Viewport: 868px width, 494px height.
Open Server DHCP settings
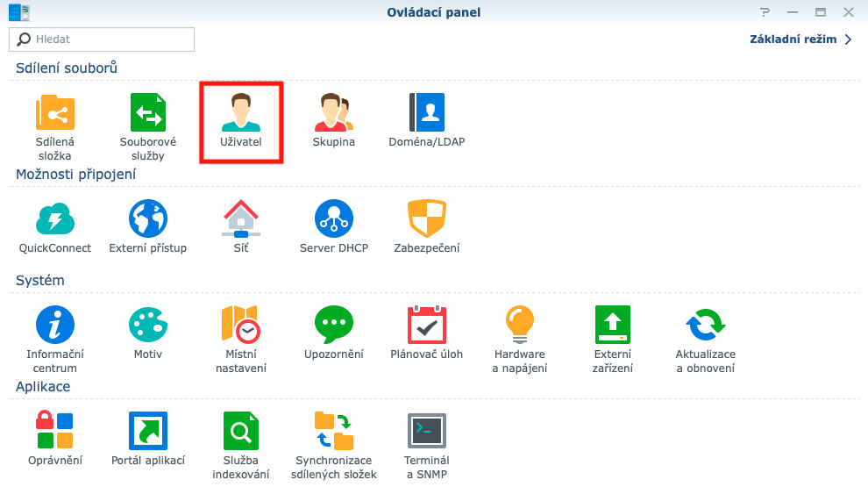point(334,218)
